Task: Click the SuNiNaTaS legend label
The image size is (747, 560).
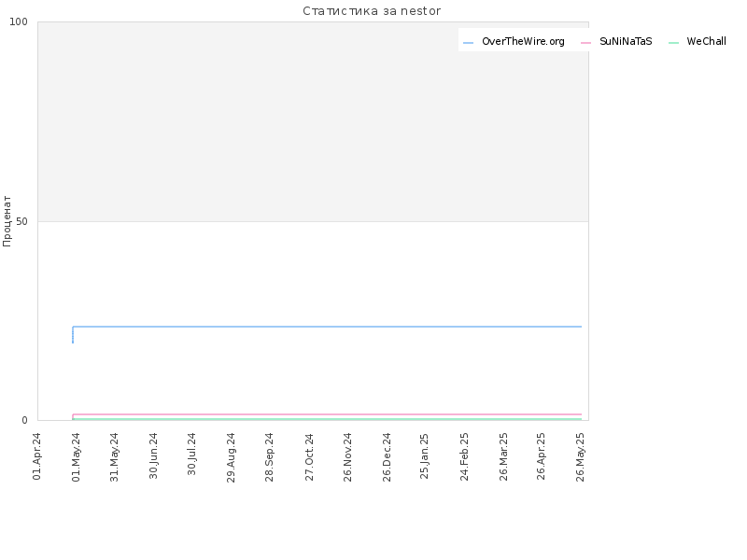Action: (x=626, y=41)
